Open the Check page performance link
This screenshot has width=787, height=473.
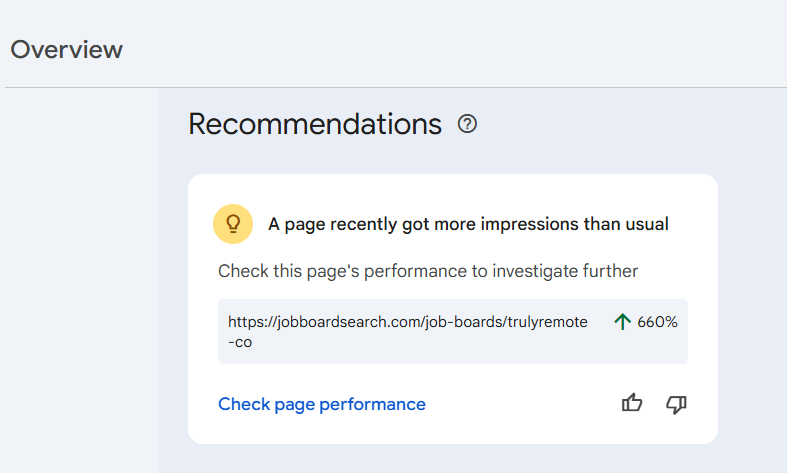pyautogui.click(x=322, y=404)
